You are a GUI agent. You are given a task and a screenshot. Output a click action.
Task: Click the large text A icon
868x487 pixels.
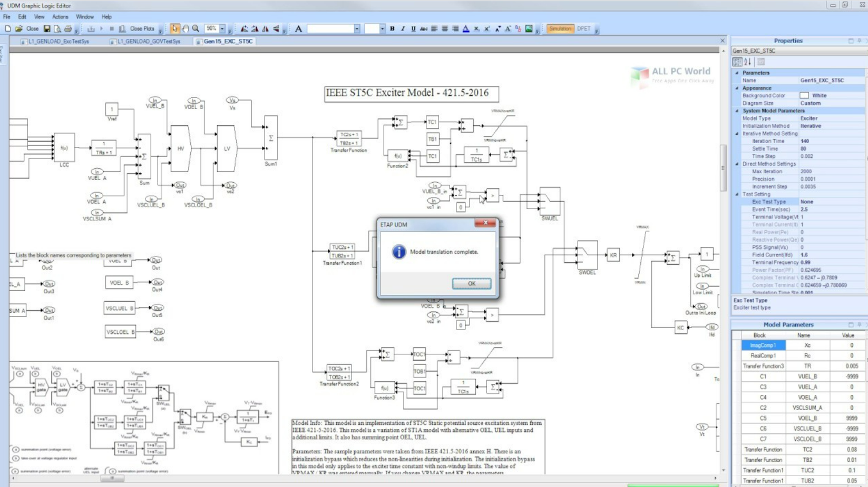298,29
